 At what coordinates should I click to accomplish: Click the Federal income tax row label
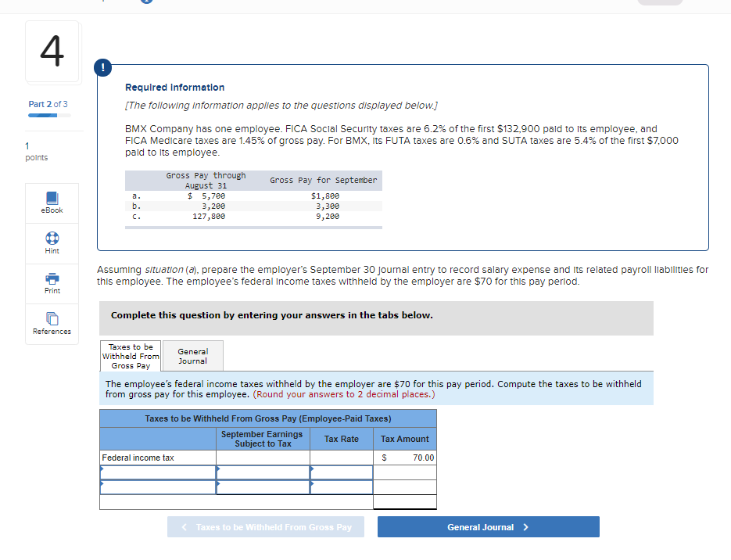click(x=138, y=458)
